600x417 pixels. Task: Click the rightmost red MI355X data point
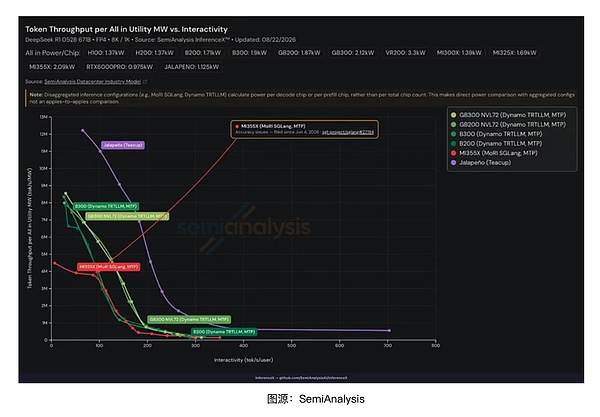220,338
